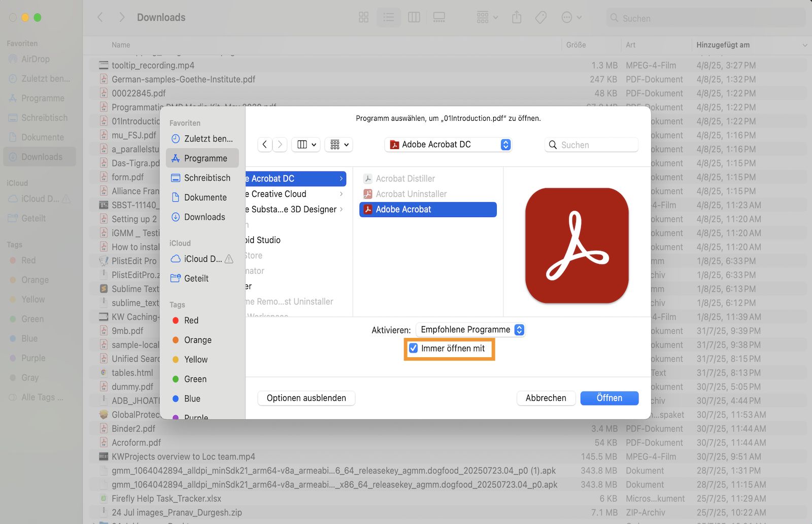Click the AirDrop item in Finder sidebar
The image size is (812, 524).
pos(36,59)
